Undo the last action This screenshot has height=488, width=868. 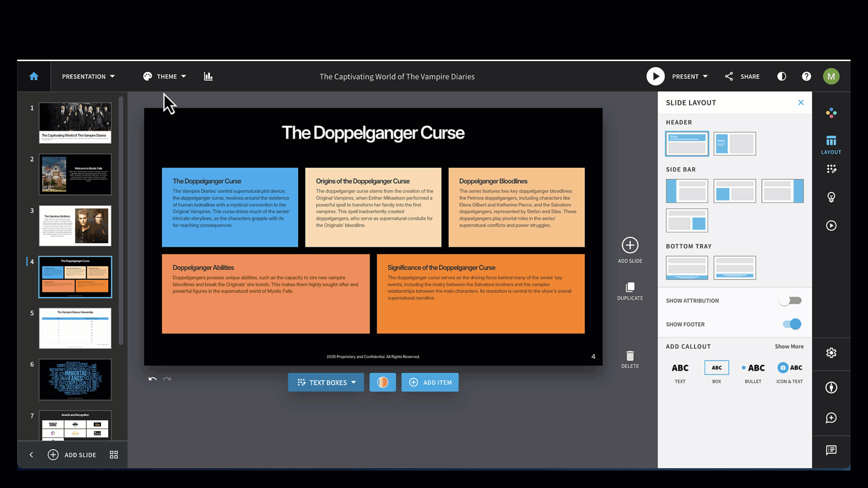153,379
